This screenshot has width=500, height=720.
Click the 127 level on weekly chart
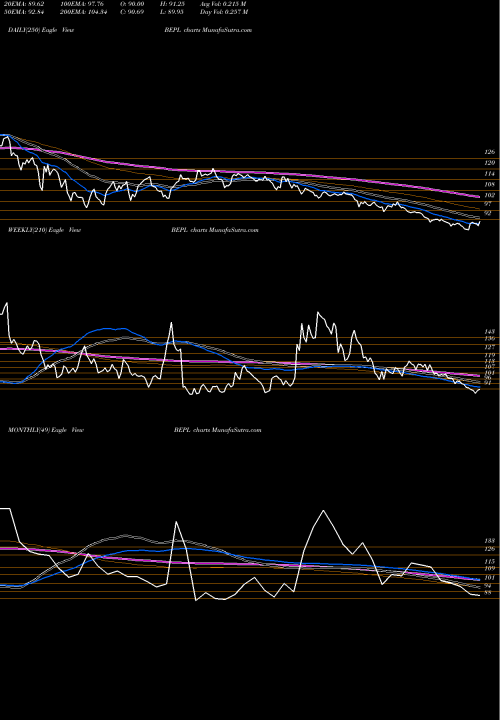point(490,347)
